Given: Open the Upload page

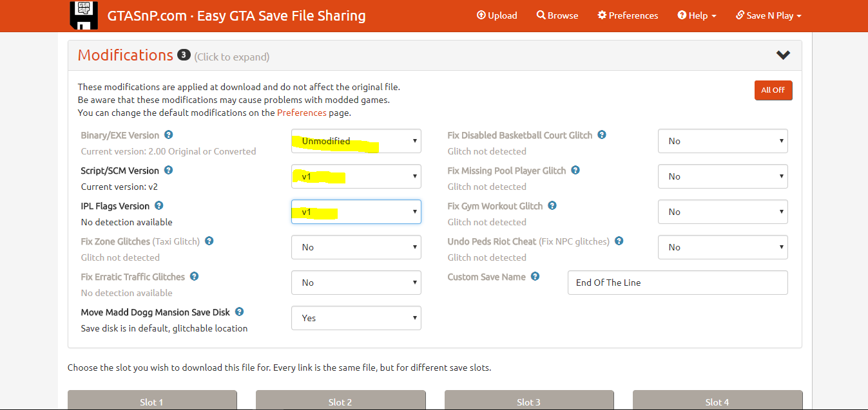Looking at the screenshot, I should tap(497, 15).
